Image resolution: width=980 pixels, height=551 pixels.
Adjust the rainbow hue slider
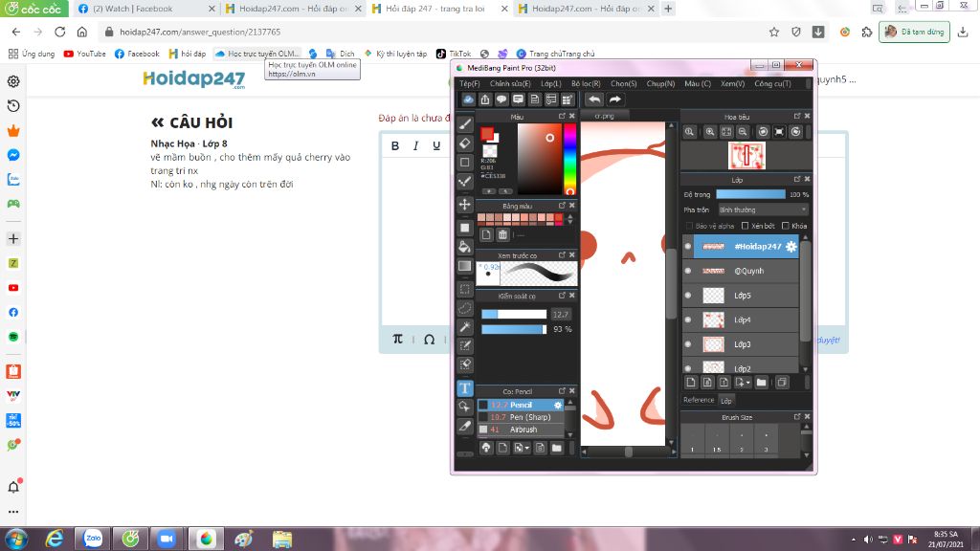569,159
